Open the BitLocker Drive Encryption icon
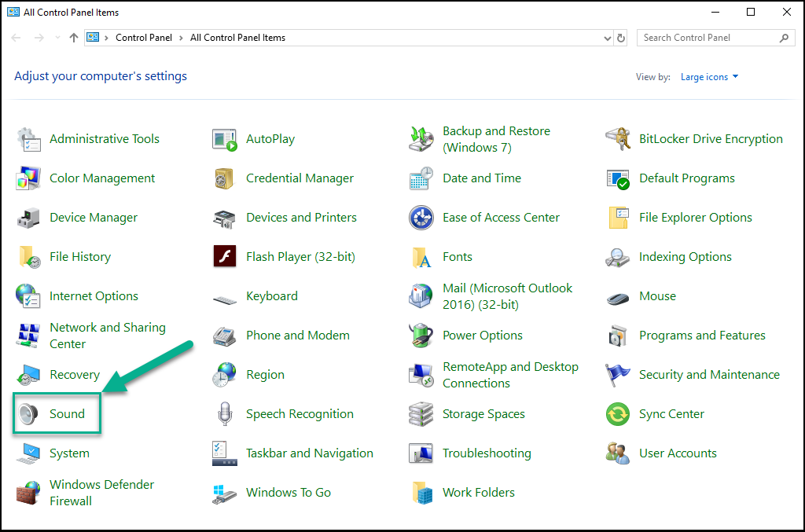The image size is (805, 532). coord(618,139)
